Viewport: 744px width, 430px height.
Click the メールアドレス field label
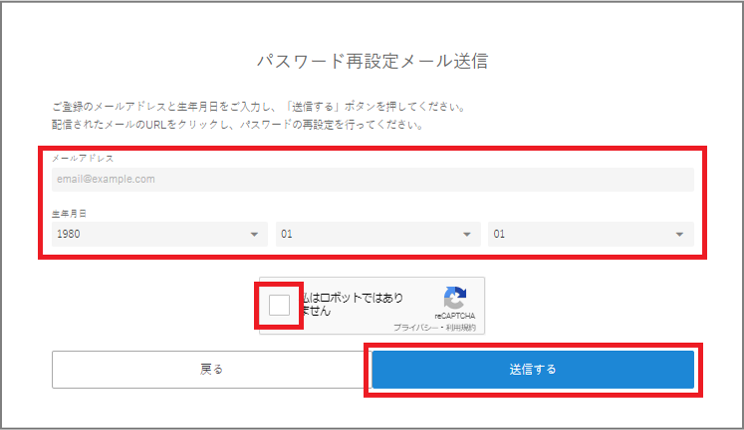83,158
